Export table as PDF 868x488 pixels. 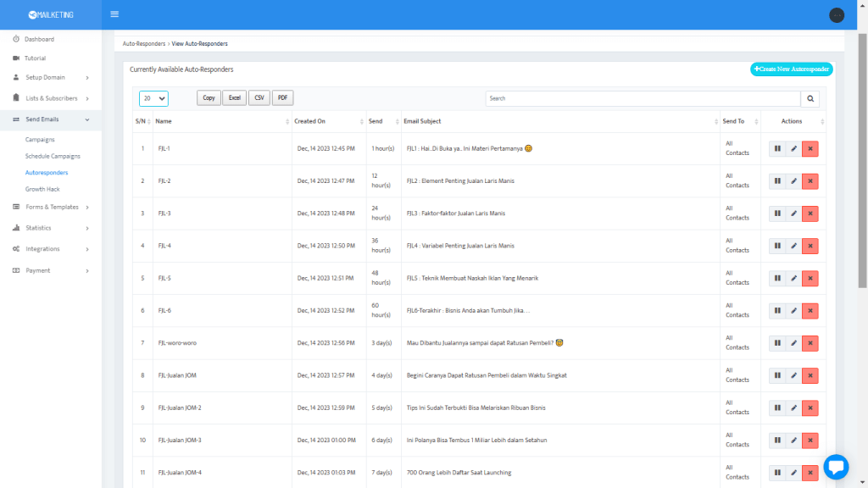282,98
